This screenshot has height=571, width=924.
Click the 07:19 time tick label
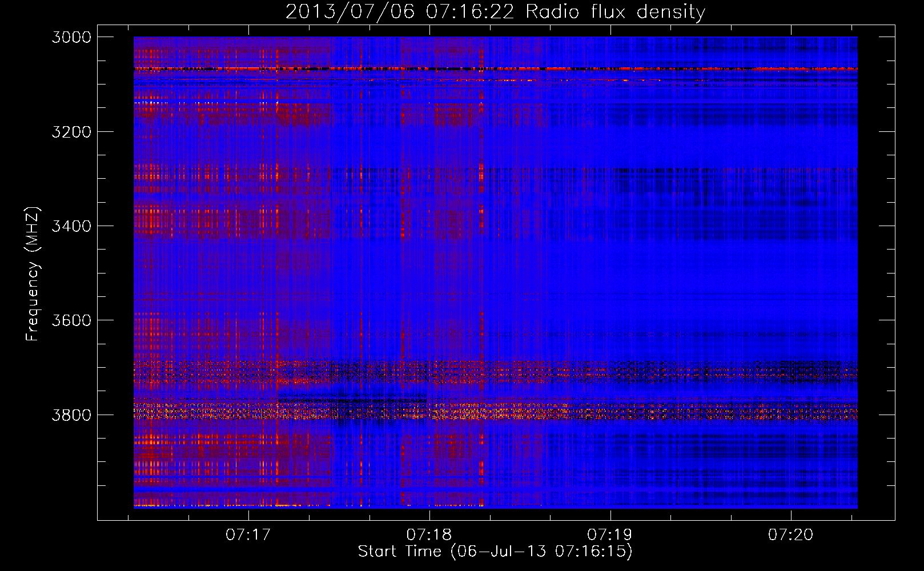[610, 535]
